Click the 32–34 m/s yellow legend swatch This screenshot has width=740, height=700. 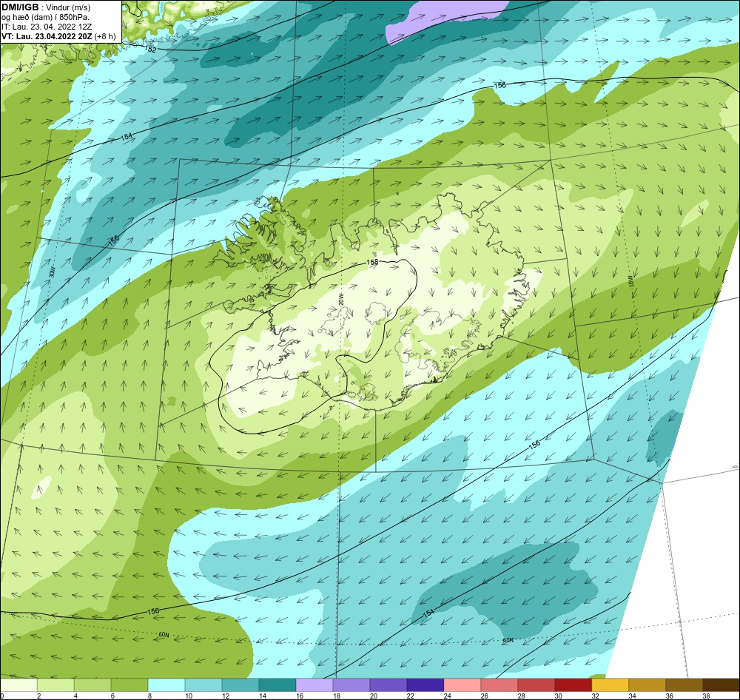610,685
